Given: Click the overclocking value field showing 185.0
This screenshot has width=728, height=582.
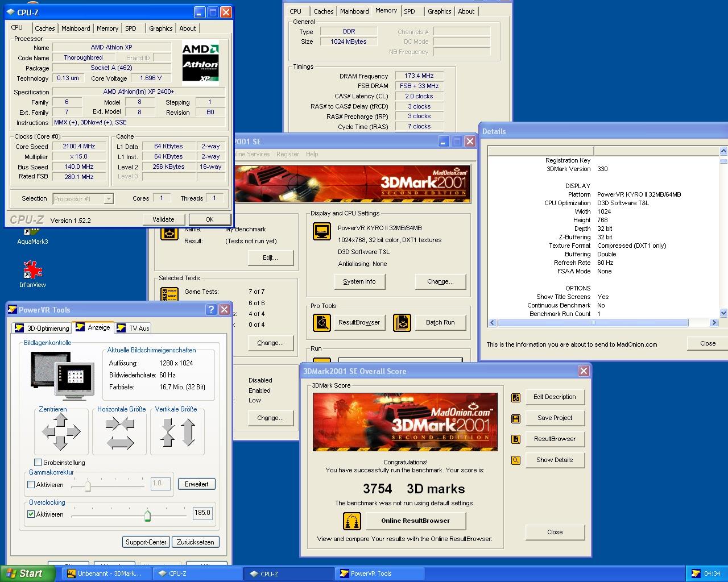Looking at the screenshot, I should click(202, 513).
